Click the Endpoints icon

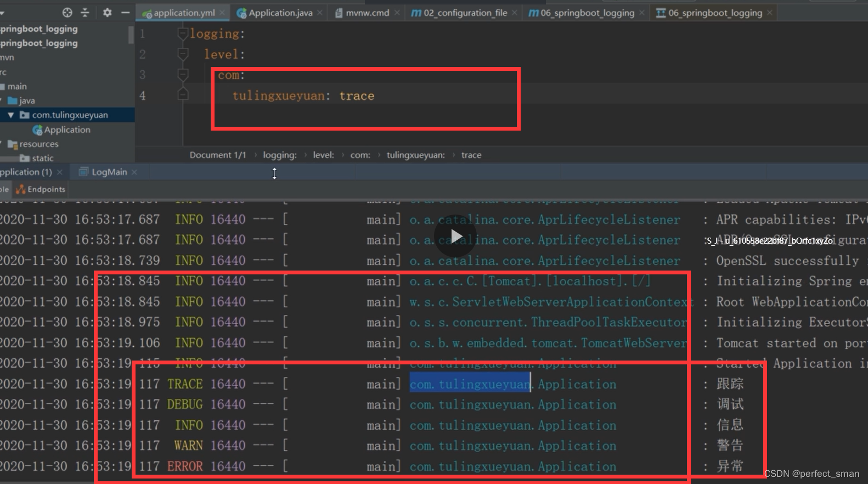[x=21, y=189]
